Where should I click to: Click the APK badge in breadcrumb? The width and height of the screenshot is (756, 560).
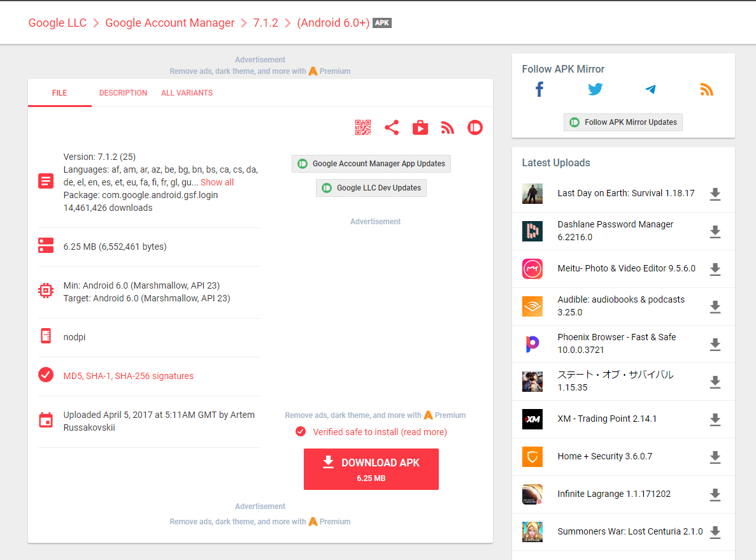point(382,23)
